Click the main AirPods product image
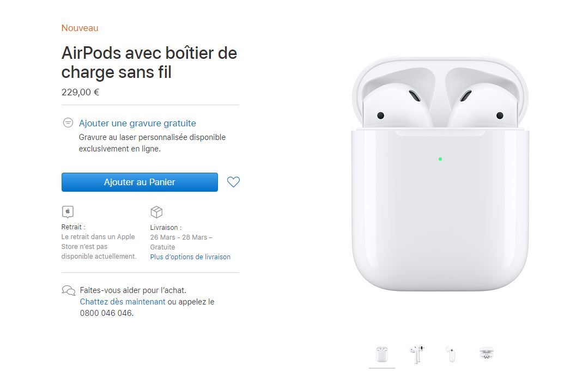 coord(440,174)
